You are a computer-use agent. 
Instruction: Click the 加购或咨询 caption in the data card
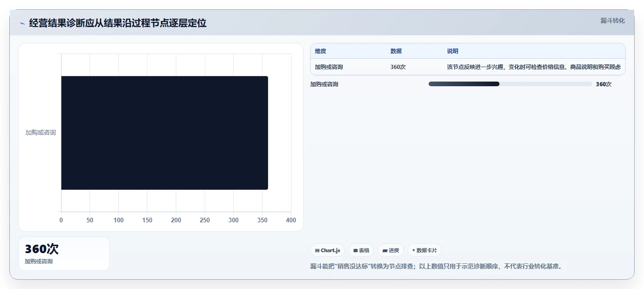click(x=39, y=261)
